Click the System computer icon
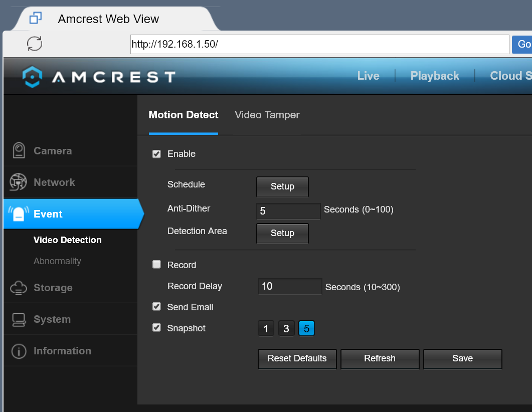The width and height of the screenshot is (532, 412). pyautogui.click(x=19, y=319)
